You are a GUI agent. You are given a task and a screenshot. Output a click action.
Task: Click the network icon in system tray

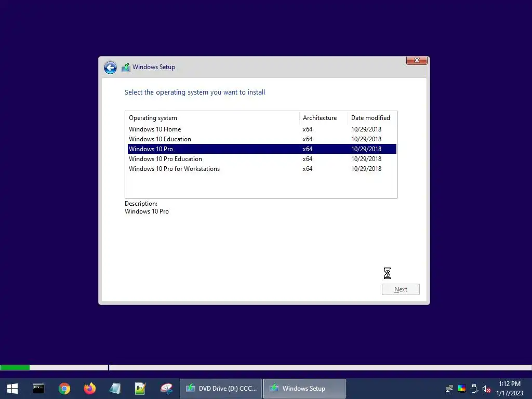(449, 389)
